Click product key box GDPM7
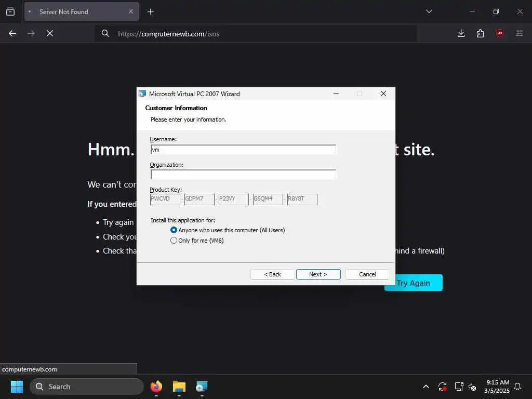 pos(199,199)
